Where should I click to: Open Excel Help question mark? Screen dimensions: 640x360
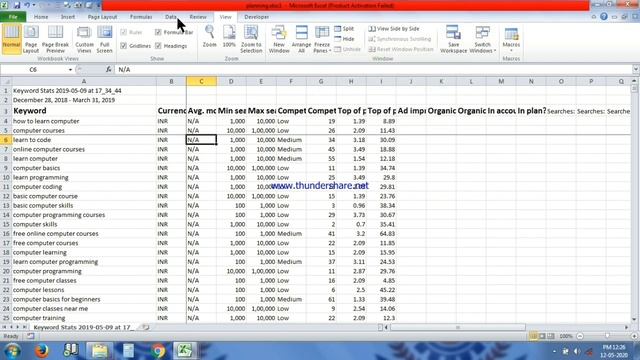(604, 17)
